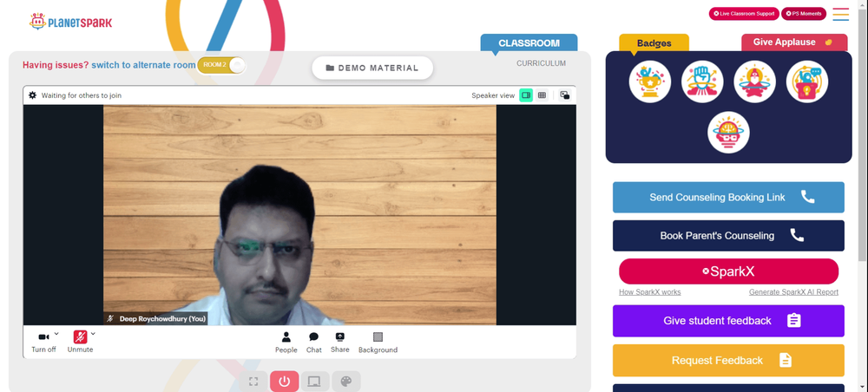Viewport: 868px width, 392px height.
Task: Click Give Applause button
Action: click(x=794, y=42)
